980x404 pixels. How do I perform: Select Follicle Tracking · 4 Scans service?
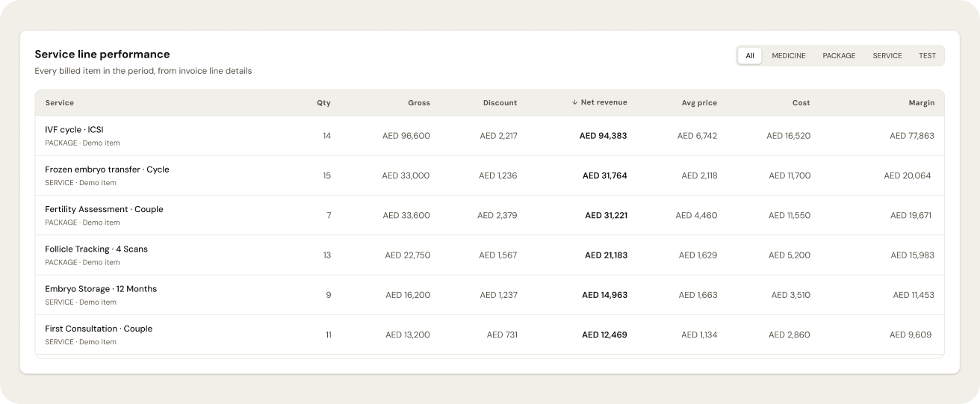click(96, 249)
